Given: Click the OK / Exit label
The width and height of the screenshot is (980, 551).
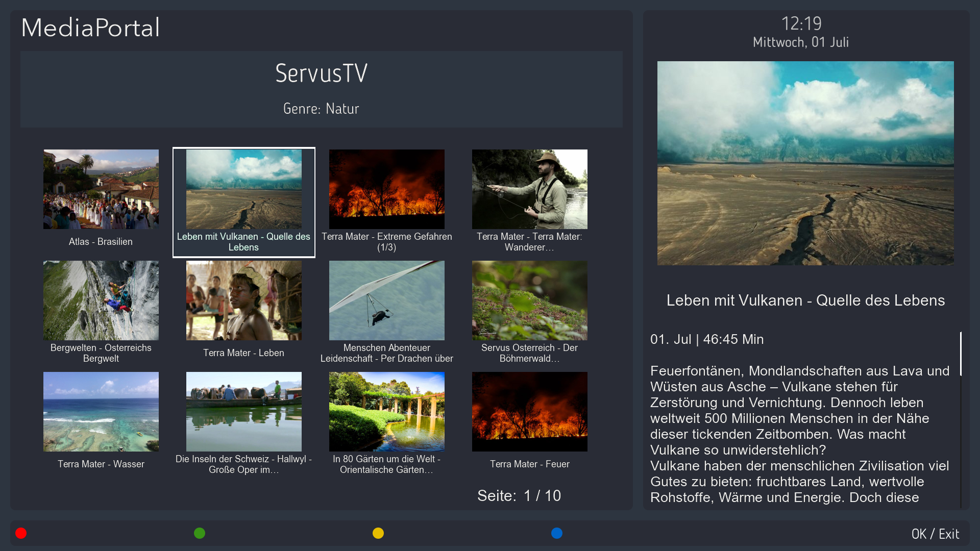Looking at the screenshot, I should [935, 534].
